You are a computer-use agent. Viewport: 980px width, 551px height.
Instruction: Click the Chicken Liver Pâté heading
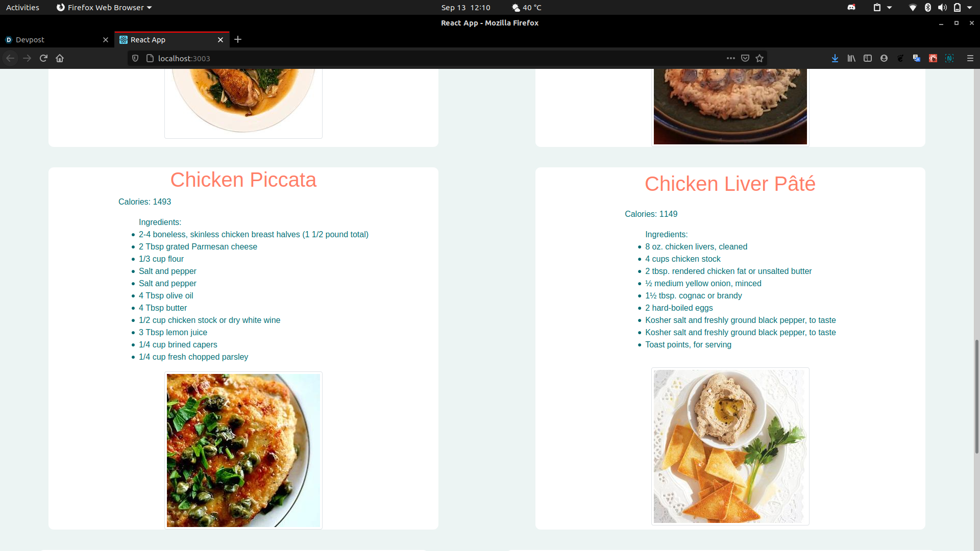(730, 184)
